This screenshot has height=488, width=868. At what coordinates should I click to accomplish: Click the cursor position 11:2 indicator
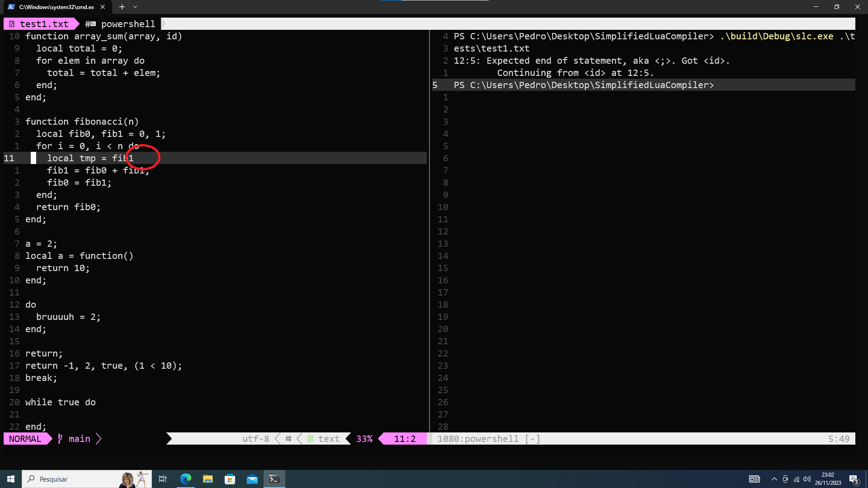[x=404, y=439]
